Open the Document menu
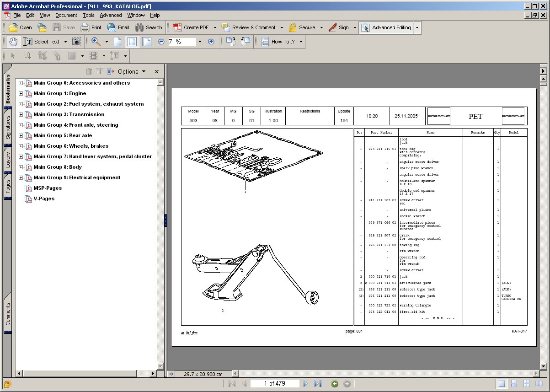Image resolution: width=550 pixels, height=392 pixels. [x=66, y=15]
